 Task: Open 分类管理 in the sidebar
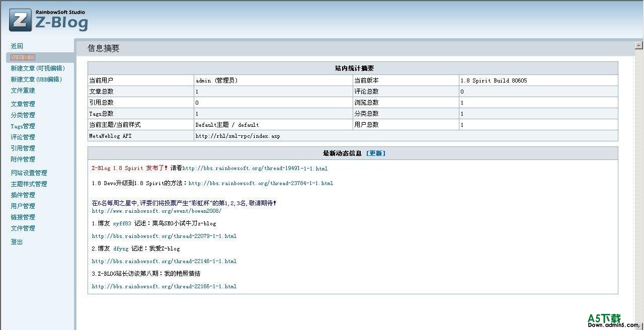point(23,115)
